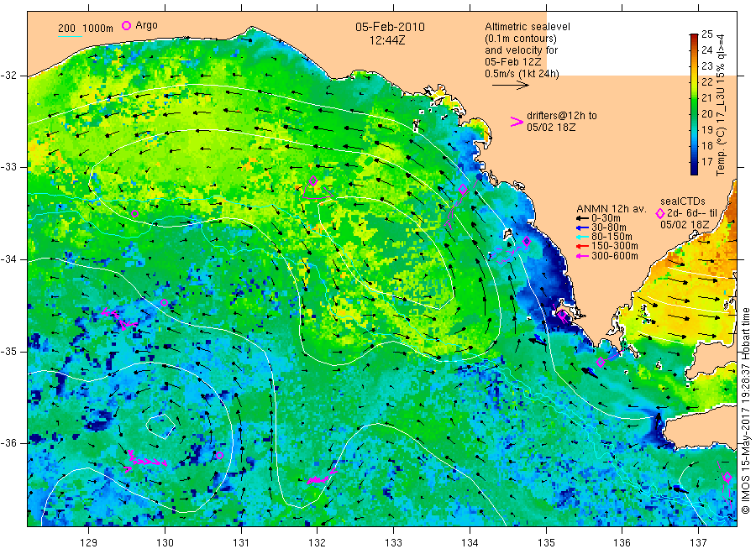The width and height of the screenshot is (756, 554).
Task: Click the temperature color bar
Action: 694,104
